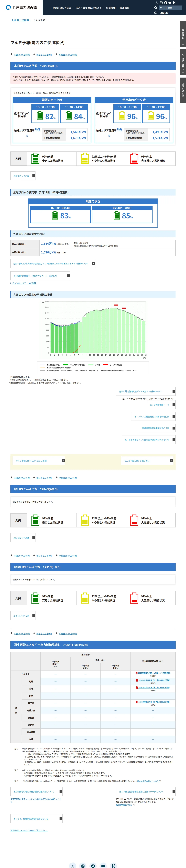The height and width of the screenshot is (868, 186).
Task: Click the current usage value 1,144万kW
Action: [49, 244]
